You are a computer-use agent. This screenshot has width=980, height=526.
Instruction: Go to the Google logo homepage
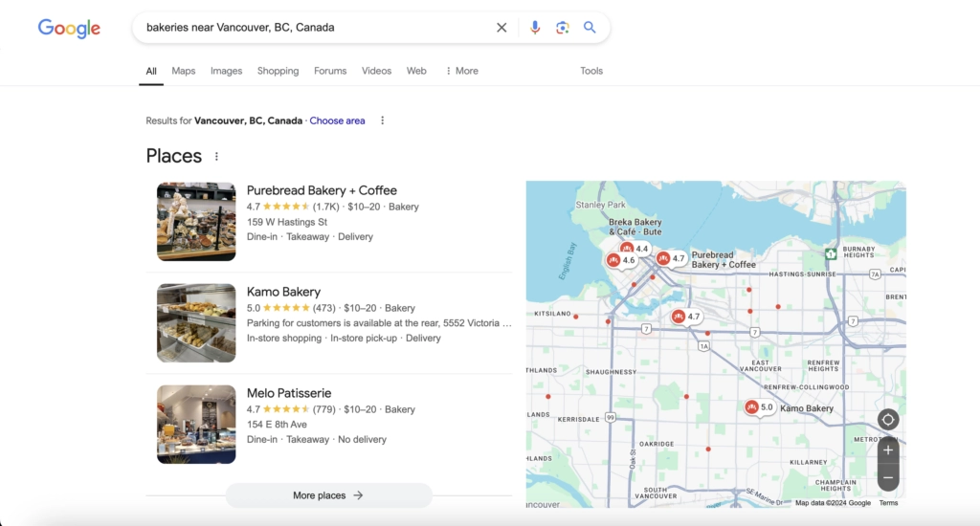[x=69, y=29]
